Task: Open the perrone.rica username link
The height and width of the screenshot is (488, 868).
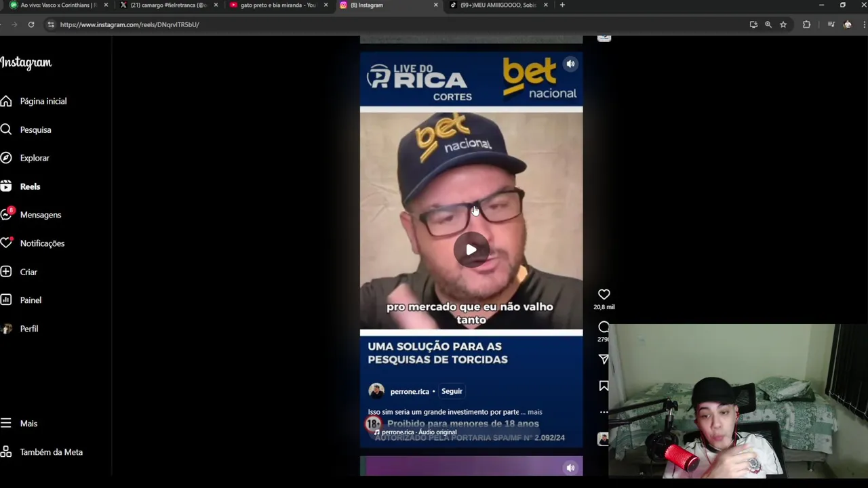Action: coord(410,391)
